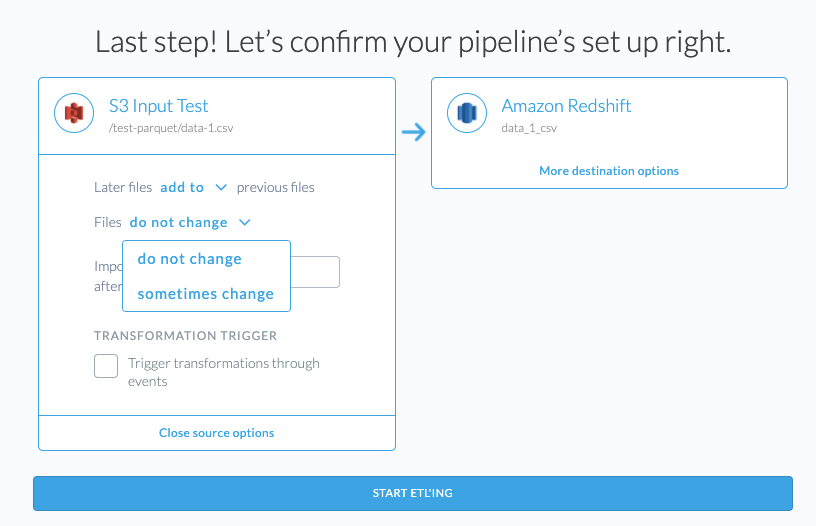Click the Amazon Redshift destination icon

point(465,114)
